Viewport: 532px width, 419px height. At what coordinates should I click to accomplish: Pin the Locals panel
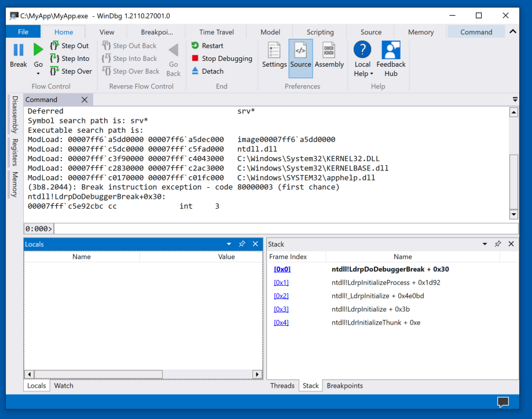point(242,244)
